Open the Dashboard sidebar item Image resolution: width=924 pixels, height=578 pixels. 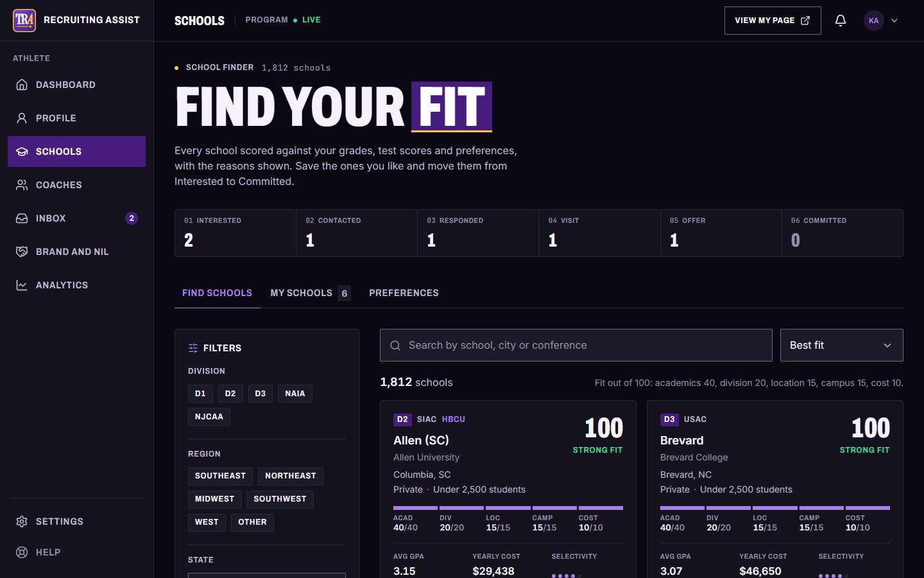[76, 85]
